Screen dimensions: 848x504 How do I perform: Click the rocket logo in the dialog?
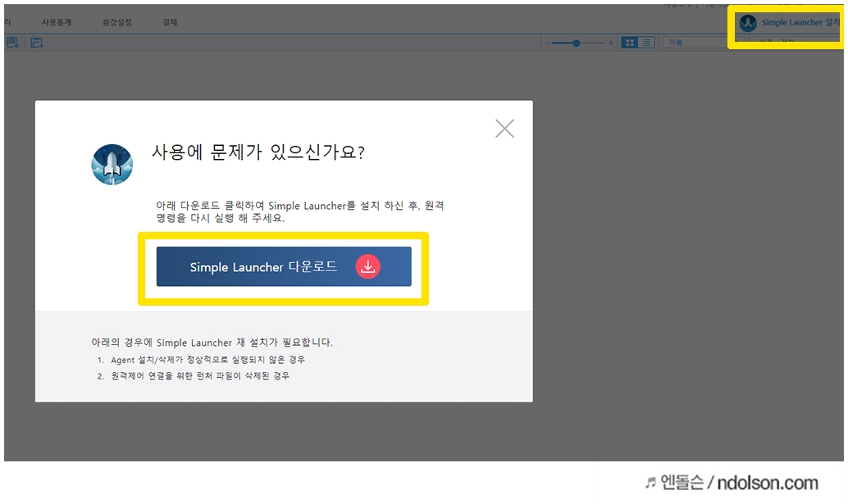(x=112, y=164)
